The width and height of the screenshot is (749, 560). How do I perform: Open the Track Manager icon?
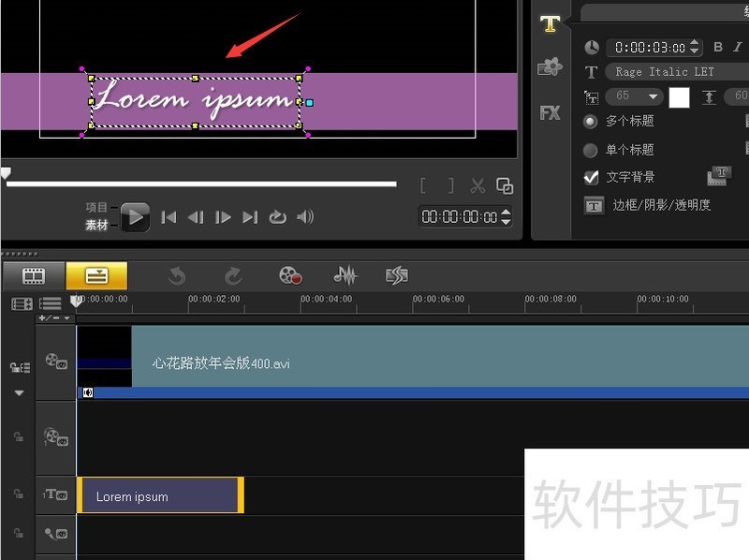tap(51, 304)
